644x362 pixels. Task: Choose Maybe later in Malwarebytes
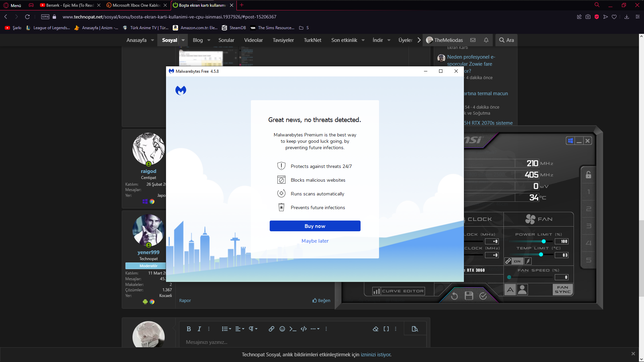315,241
